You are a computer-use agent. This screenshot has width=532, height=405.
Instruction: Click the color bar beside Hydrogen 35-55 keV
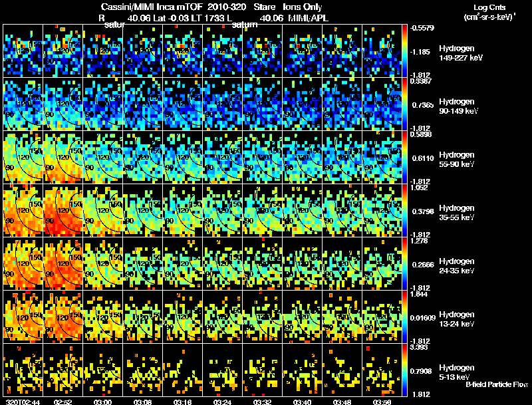pos(404,211)
